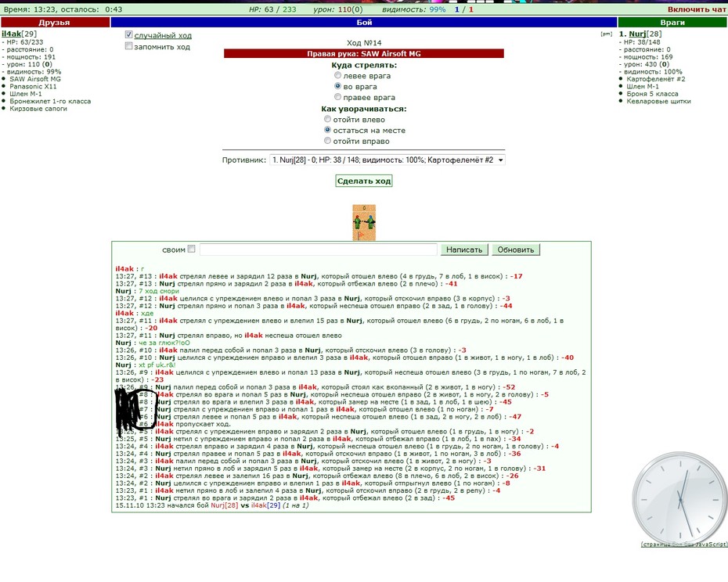Click Nurj chat message 'че за глюк?!оО'
This screenshot has width=728, height=582.
164,343
